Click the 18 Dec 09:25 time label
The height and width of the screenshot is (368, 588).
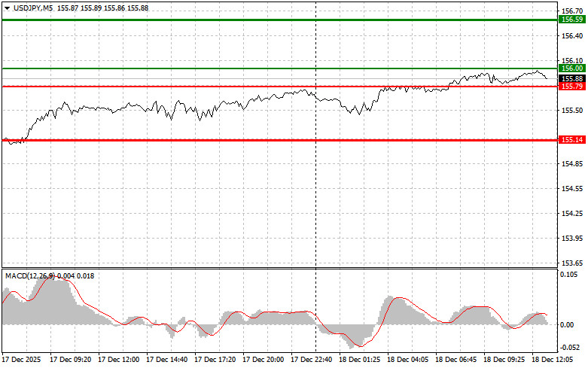tap(504, 360)
